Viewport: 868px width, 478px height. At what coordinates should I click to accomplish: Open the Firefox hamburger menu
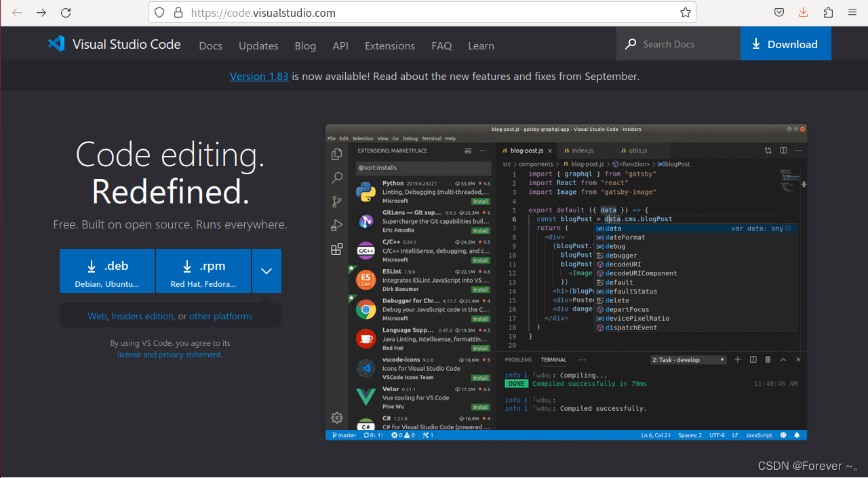pyautogui.click(x=852, y=12)
